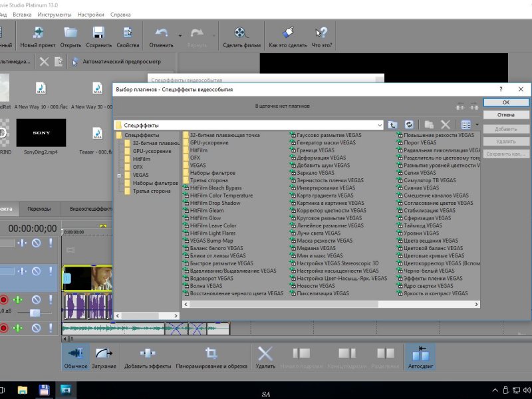The width and height of the screenshot is (532, 399).
Task: Open Панорамирование и обрезка tool
Action: (x=211, y=357)
